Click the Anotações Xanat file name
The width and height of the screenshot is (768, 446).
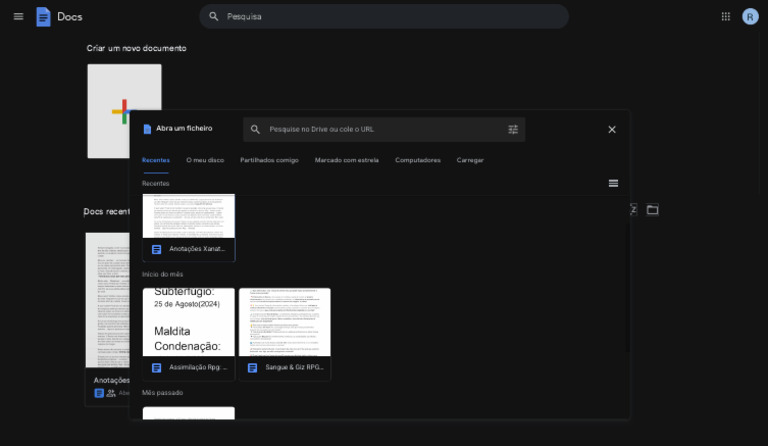[x=197, y=249]
